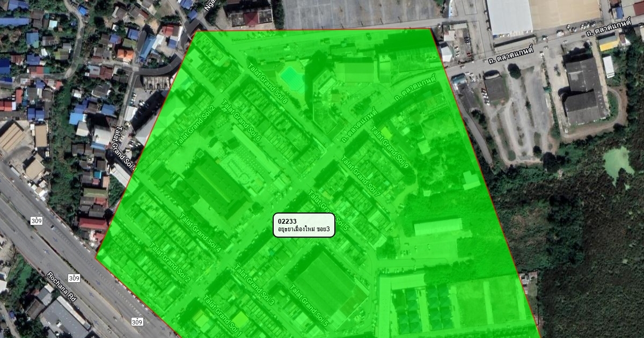The image size is (644, 338).
Task: Click the Talat Grand Soi 9 label
Action: click(x=390, y=147)
